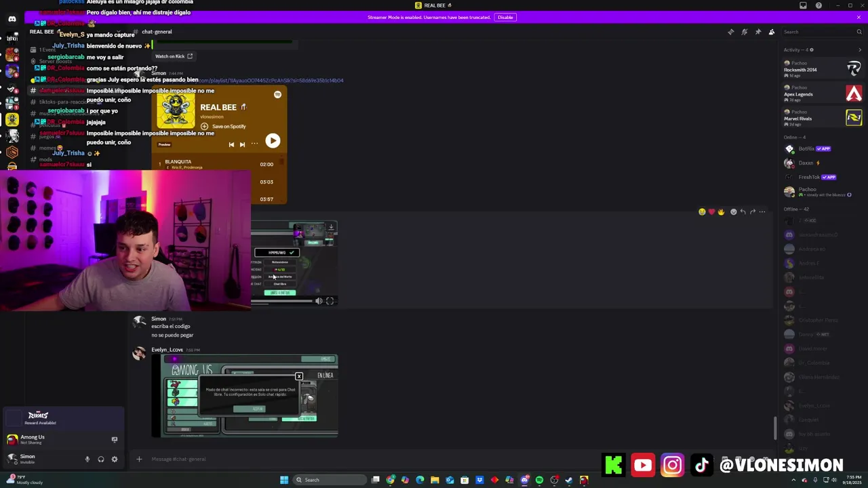Open Pachoo's Marvel Rivals activity card

823,118
